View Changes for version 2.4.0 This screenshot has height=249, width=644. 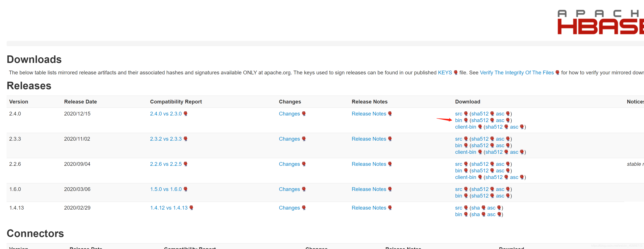(289, 114)
